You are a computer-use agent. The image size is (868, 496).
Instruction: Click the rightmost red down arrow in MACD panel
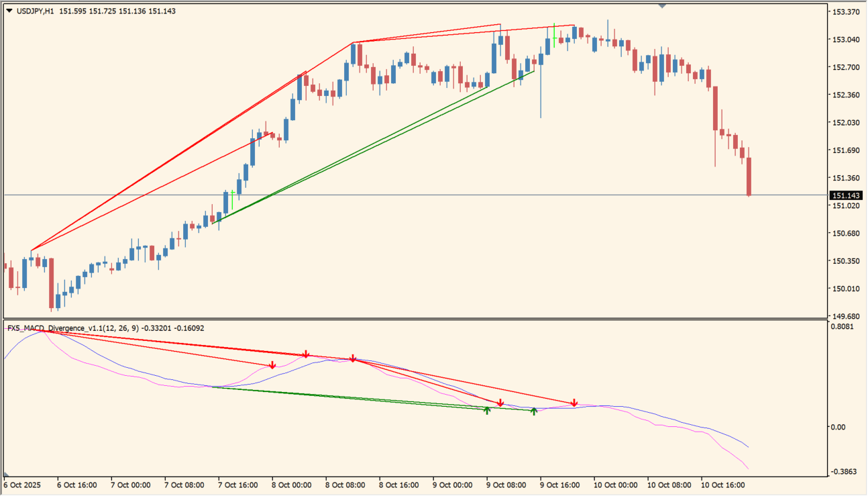click(574, 403)
